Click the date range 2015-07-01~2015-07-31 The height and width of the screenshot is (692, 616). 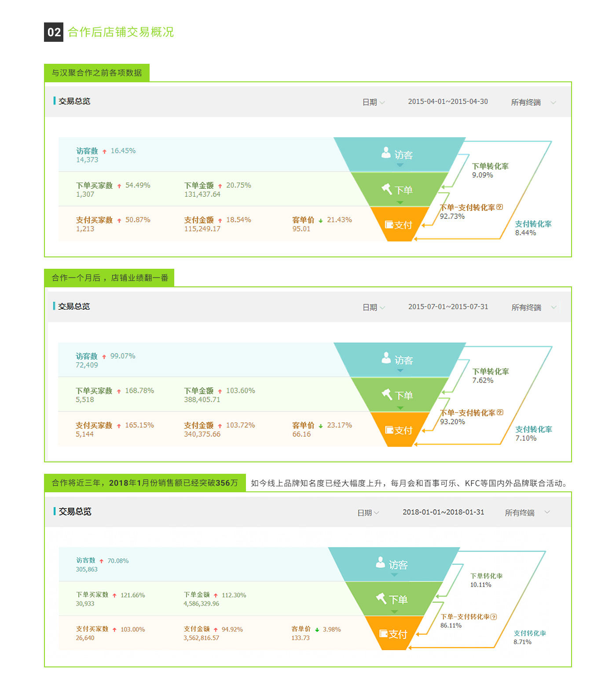pos(448,307)
